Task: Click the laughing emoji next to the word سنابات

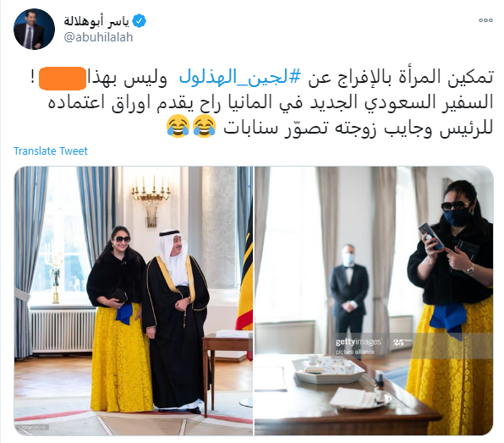Action: point(204,126)
